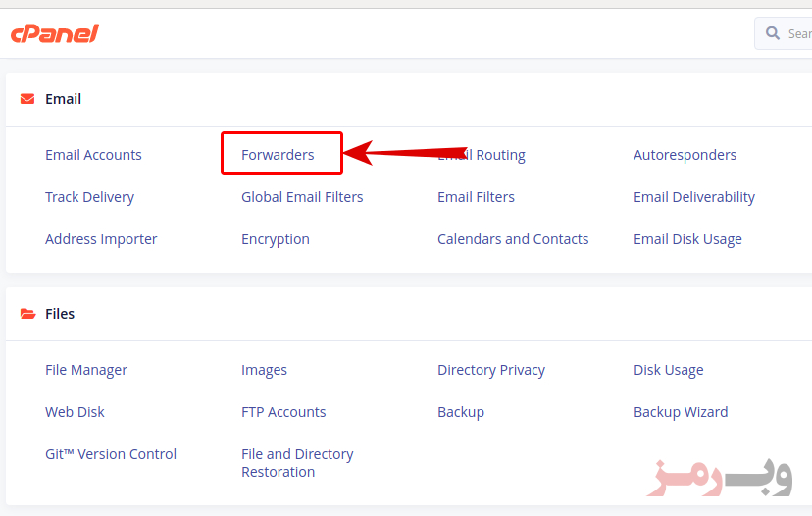The image size is (812, 516).
Task: Open FTP Accounts
Action: tap(283, 412)
